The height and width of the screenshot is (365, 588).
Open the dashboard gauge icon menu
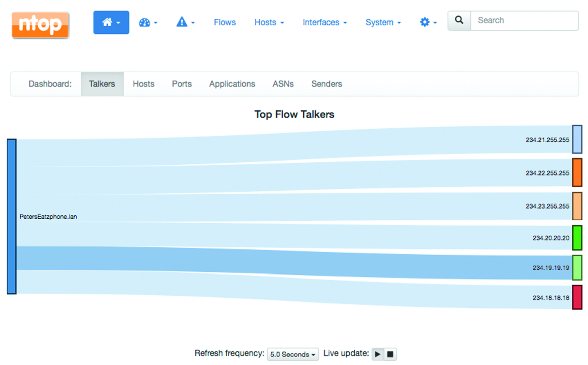point(148,23)
